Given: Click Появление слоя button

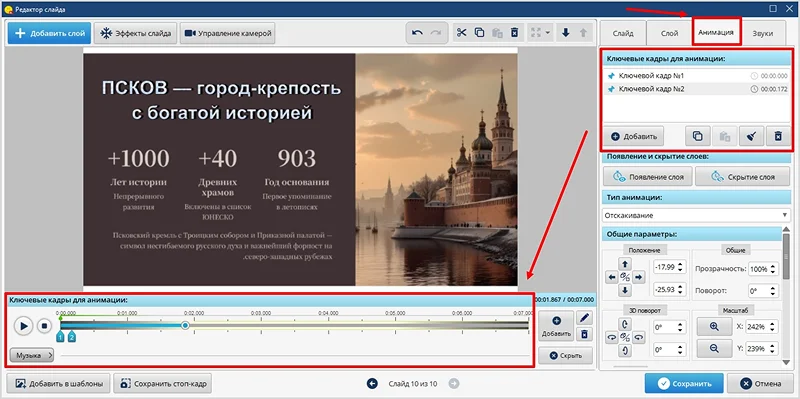Looking at the screenshot, I should [647, 177].
